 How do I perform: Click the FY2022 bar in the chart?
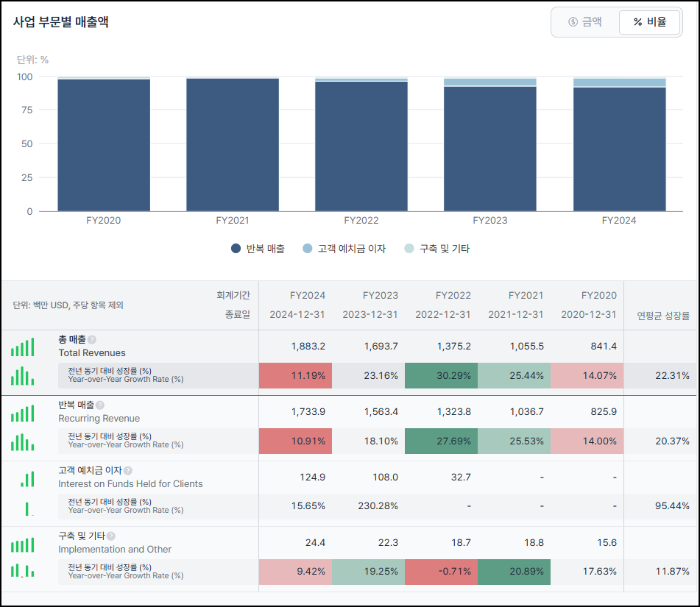coord(361,145)
